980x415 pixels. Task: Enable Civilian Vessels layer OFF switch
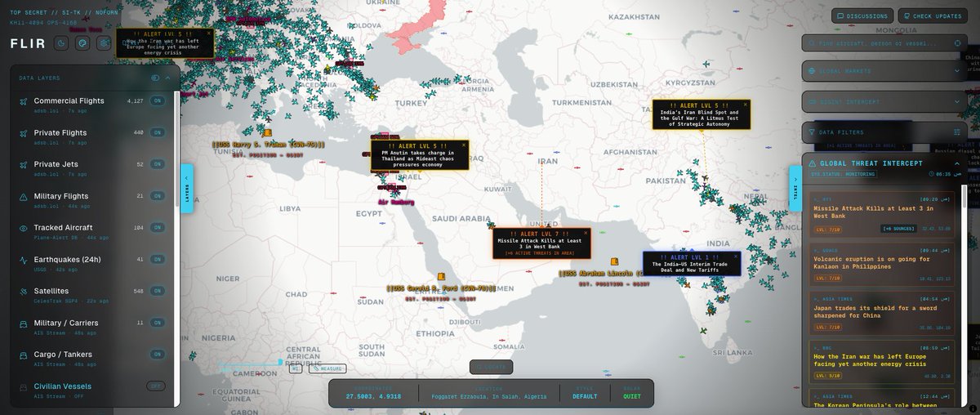[156, 386]
